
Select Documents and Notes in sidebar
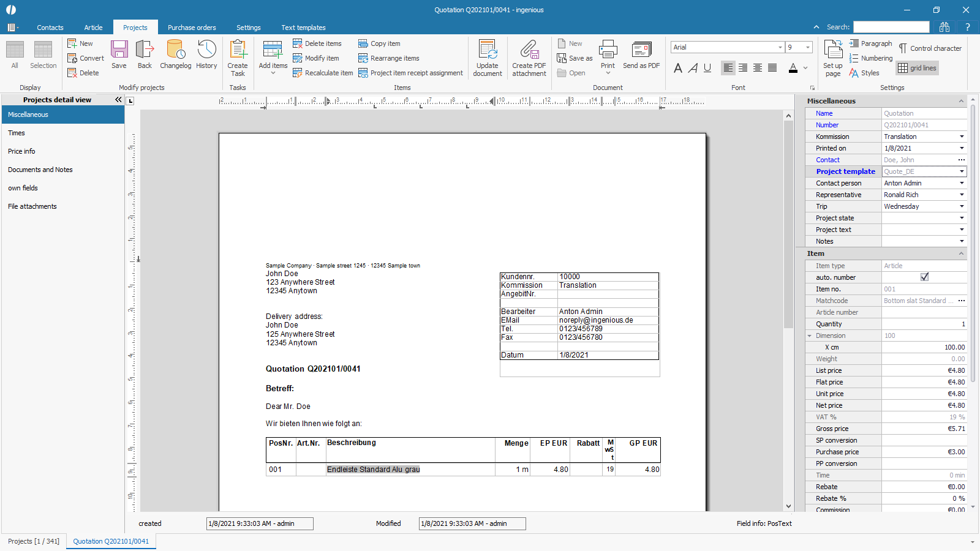pyautogui.click(x=40, y=170)
